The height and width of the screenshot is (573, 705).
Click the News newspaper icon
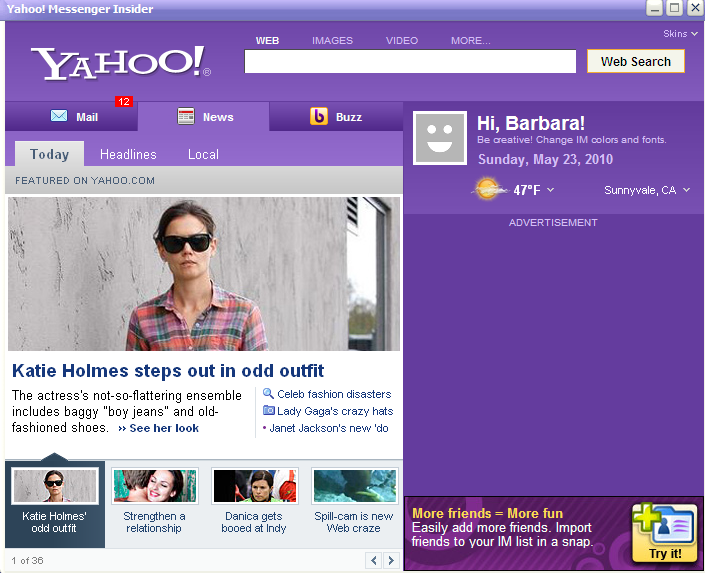point(186,116)
